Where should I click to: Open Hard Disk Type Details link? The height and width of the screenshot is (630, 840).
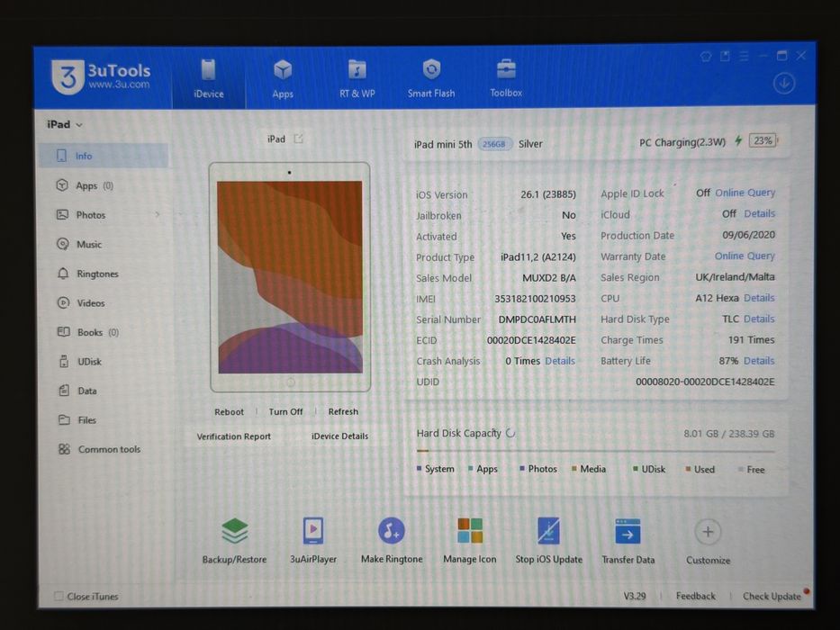(759, 319)
